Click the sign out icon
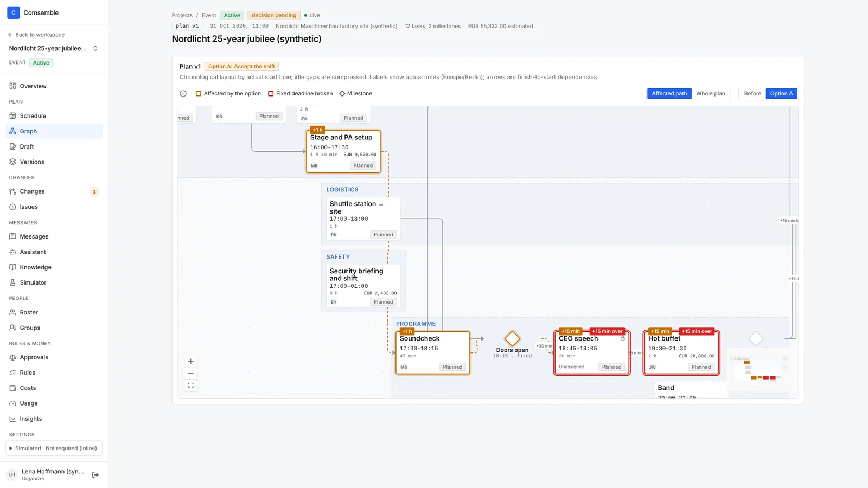Viewport: 868px width, 488px height. (x=95, y=475)
